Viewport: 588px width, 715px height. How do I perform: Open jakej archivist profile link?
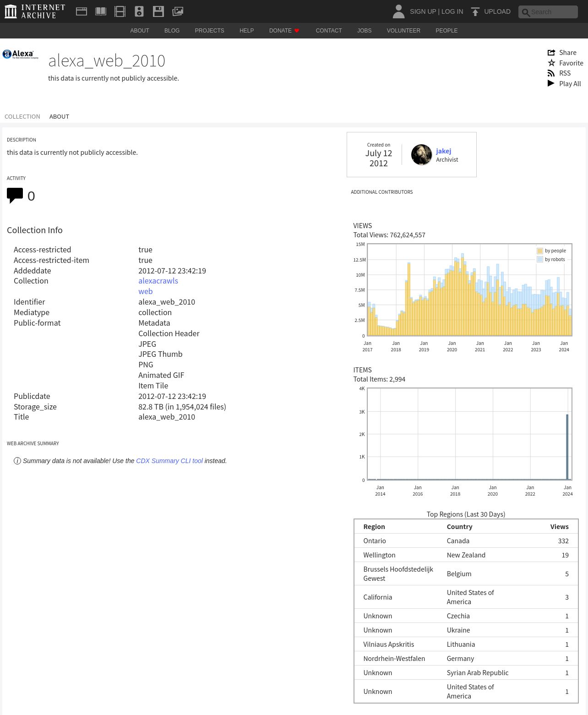(x=443, y=151)
